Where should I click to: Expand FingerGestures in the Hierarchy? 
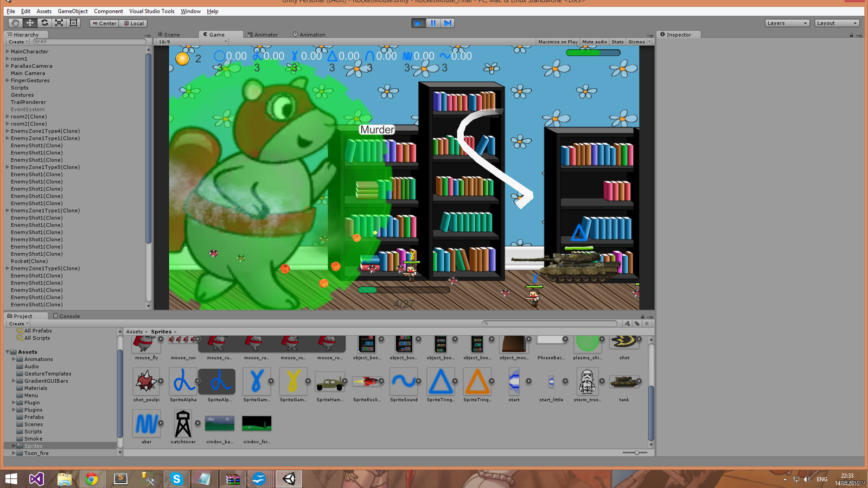coord(8,80)
